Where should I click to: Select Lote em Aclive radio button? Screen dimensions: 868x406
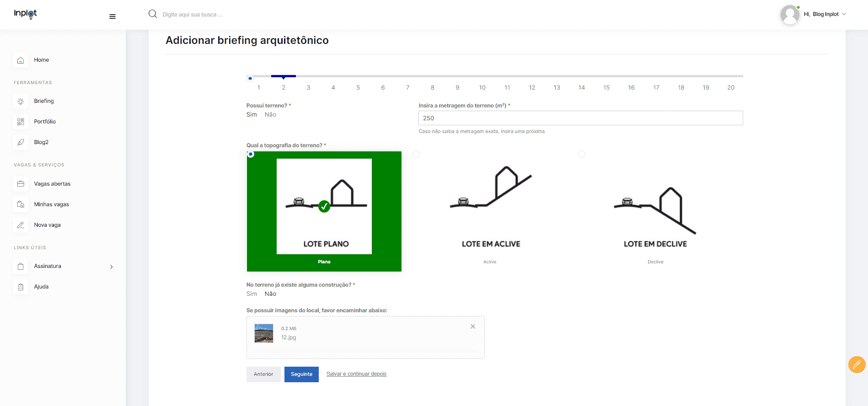click(416, 154)
